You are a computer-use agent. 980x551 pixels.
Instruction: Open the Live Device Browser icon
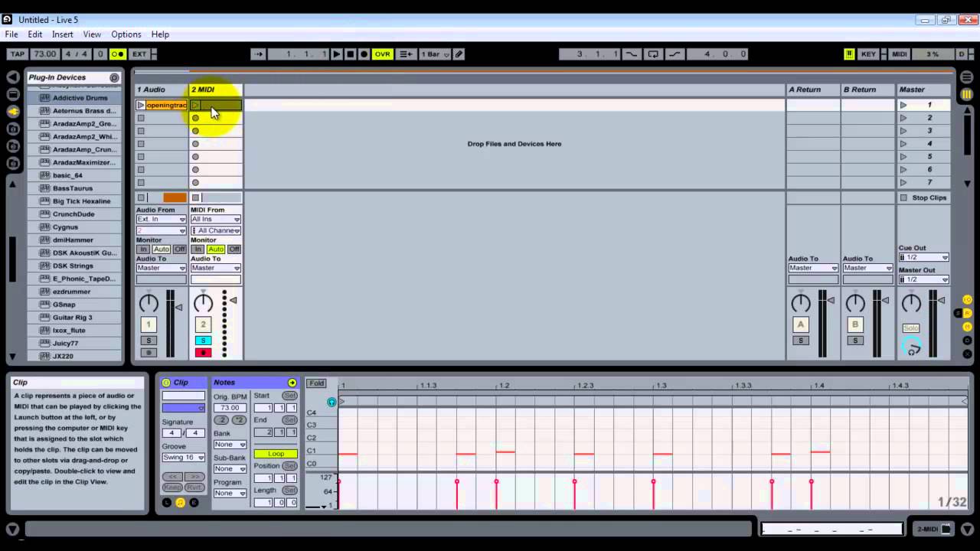(x=13, y=94)
